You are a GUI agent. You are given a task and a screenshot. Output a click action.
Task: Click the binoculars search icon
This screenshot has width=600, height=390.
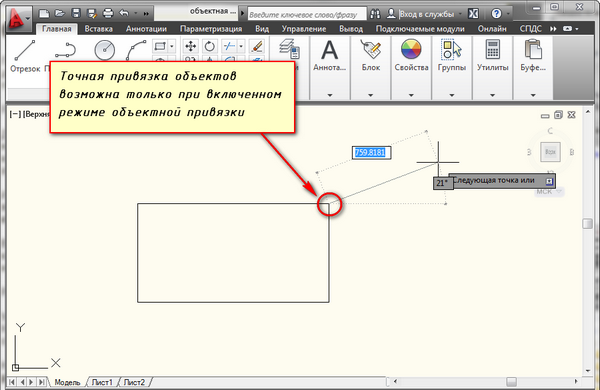pos(375,14)
